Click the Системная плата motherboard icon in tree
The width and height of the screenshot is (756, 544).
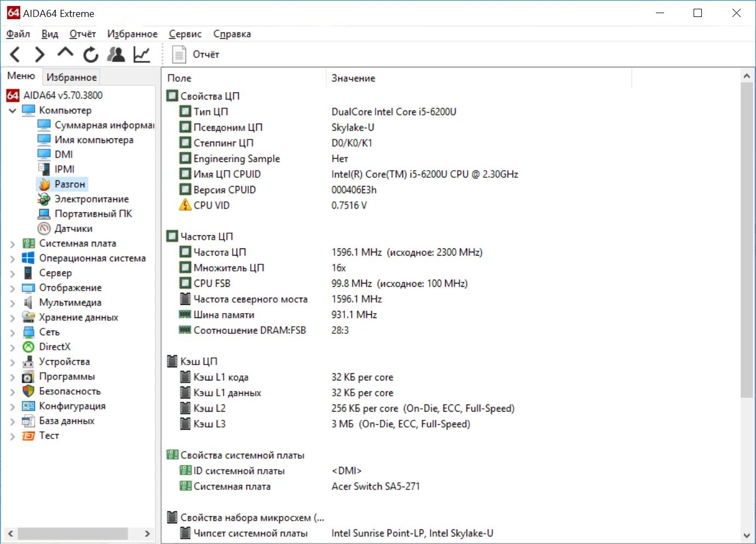coord(28,244)
